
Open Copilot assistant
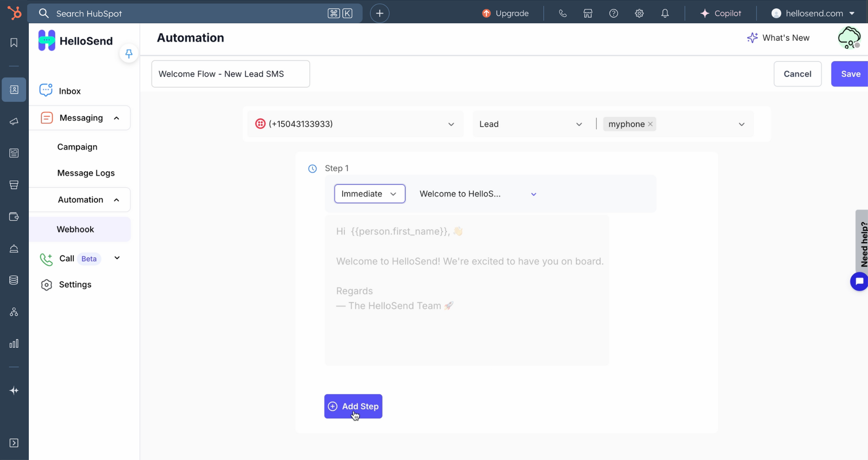721,13
